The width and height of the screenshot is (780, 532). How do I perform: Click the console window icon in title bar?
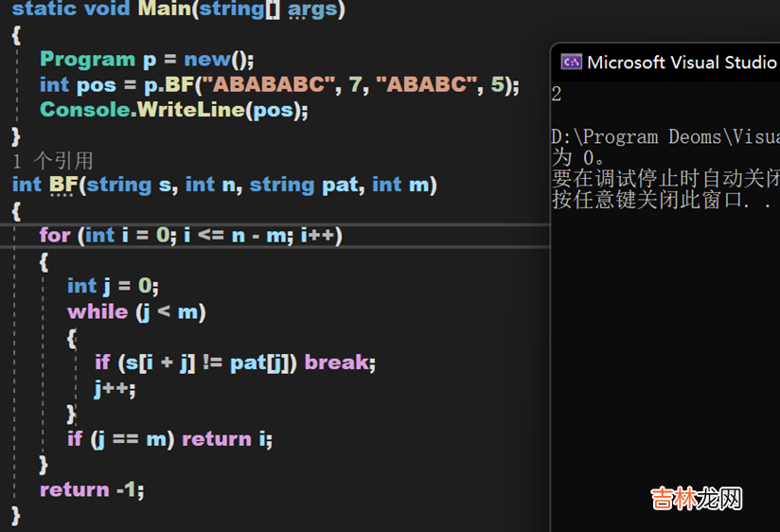pyautogui.click(x=571, y=62)
